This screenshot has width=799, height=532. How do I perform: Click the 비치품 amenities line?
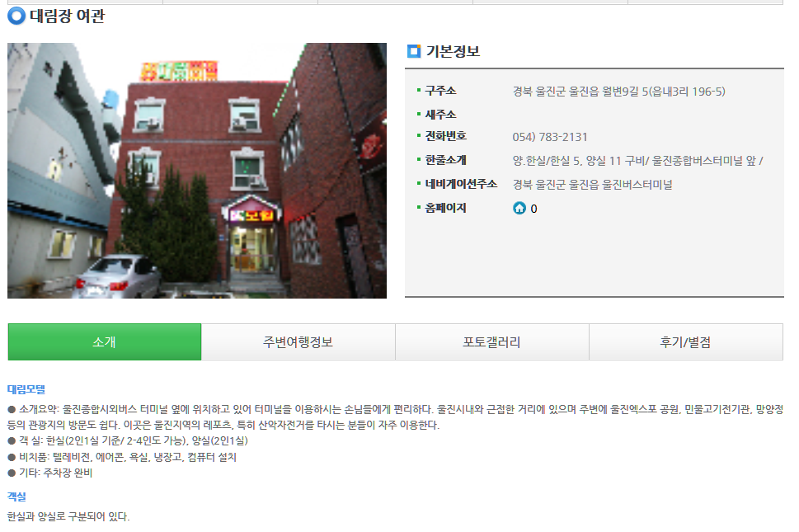(x=122, y=457)
